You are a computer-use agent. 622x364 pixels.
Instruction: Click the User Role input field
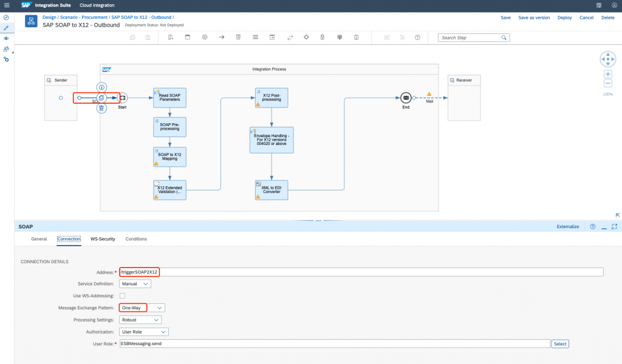click(335, 344)
